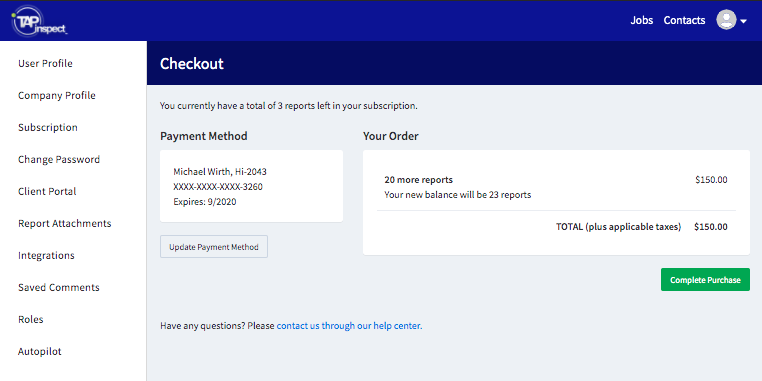Click the new balance 23 reports text
Viewport: 762px width, 381px height.
tap(458, 195)
